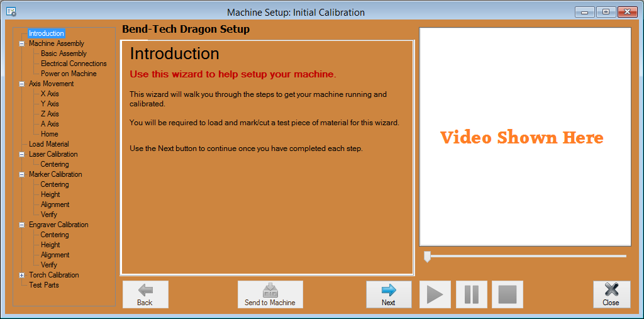Play the setup video

(x=435, y=294)
